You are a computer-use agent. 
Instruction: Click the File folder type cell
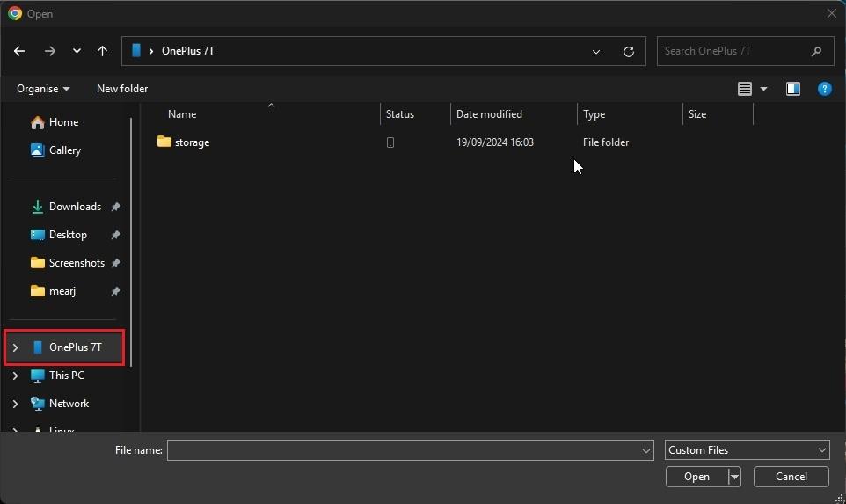tap(605, 142)
